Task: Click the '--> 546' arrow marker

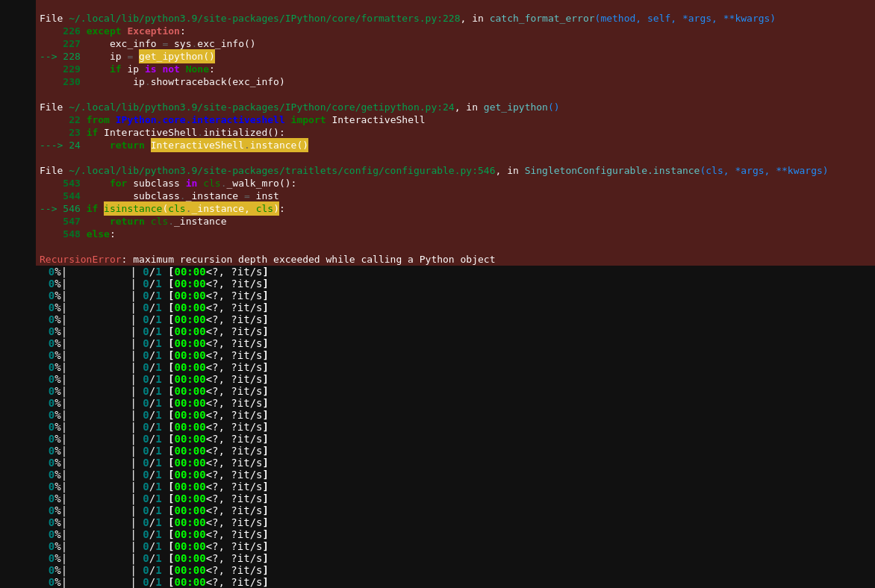Action: pos(60,209)
